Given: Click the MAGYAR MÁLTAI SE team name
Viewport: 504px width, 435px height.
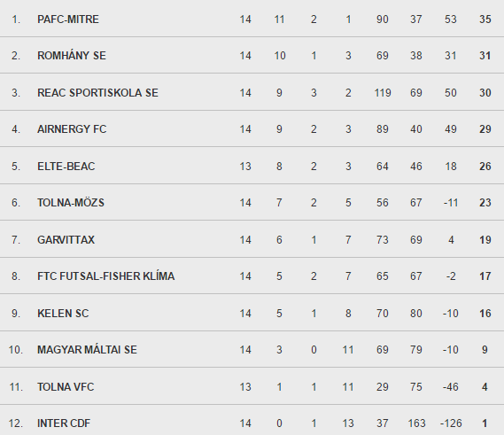Looking at the screenshot, I should 87,350.
